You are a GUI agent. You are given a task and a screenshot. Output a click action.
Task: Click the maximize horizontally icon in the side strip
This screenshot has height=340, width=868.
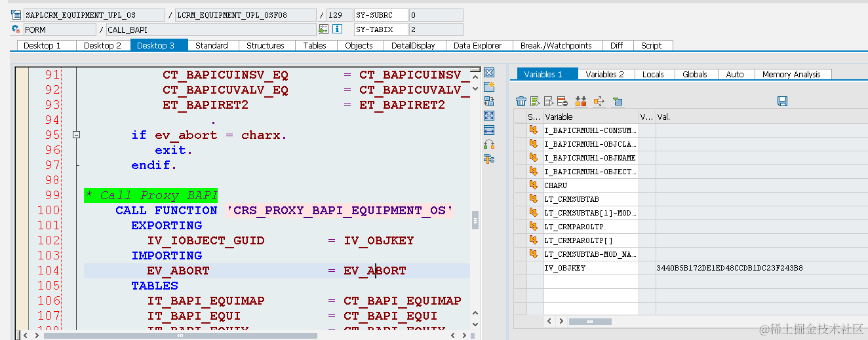click(489, 130)
